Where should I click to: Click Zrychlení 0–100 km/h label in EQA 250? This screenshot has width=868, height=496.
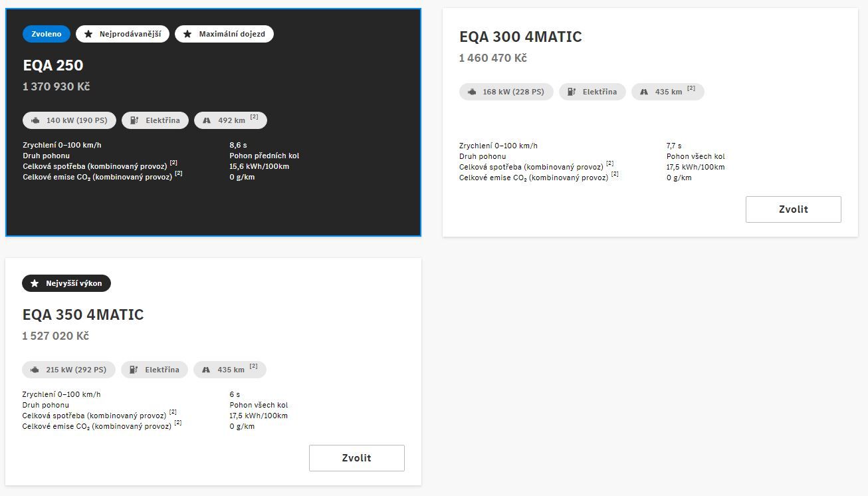(x=62, y=145)
